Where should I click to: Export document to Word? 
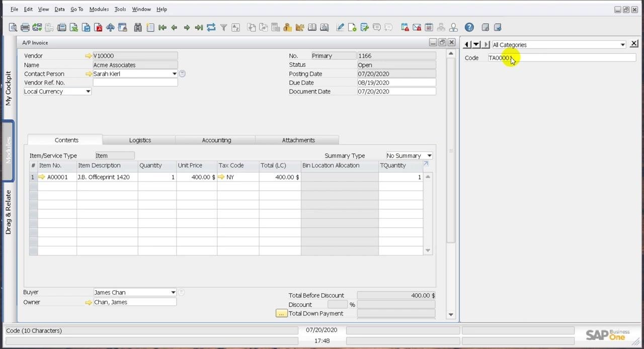(86, 27)
